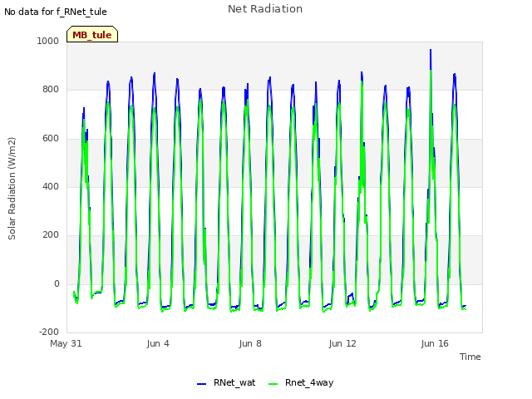Click the -200 y-axis tick label
Image resolution: width=532 pixels, height=399 pixels.
(49, 332)
